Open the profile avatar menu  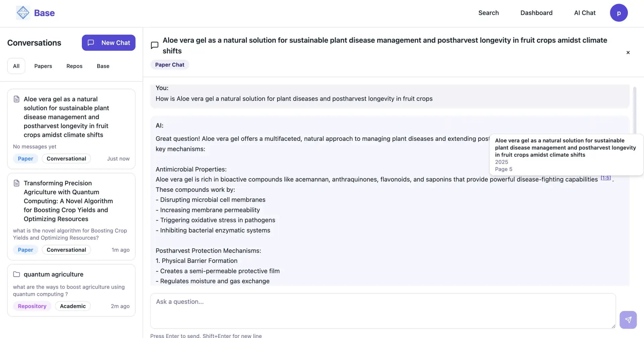pyautogui.click(x=619, y=12)
